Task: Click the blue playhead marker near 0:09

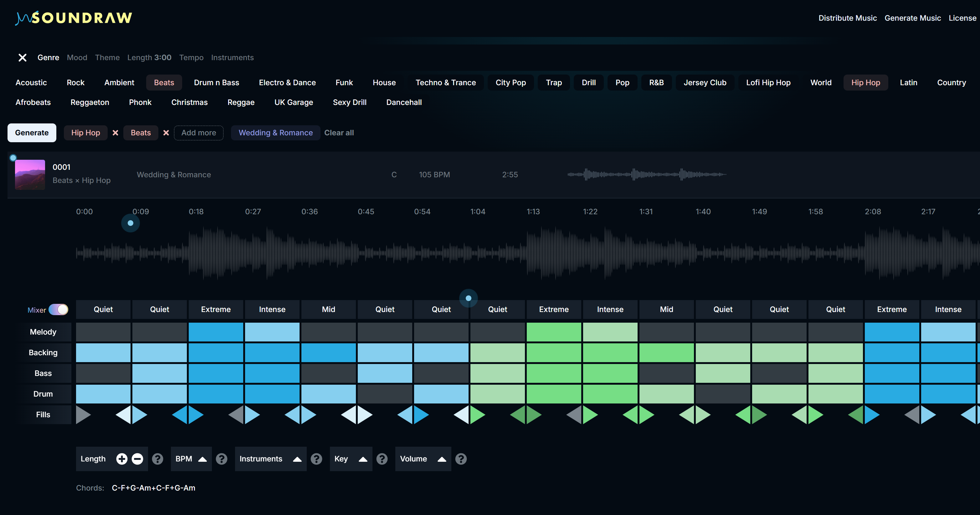Action: 131,223
